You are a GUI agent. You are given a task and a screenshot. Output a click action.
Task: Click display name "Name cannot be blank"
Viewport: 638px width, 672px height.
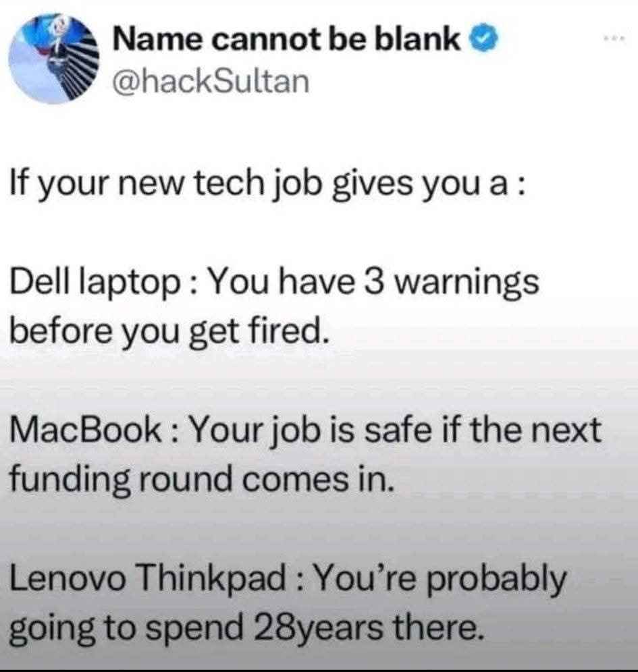(286, 40)
